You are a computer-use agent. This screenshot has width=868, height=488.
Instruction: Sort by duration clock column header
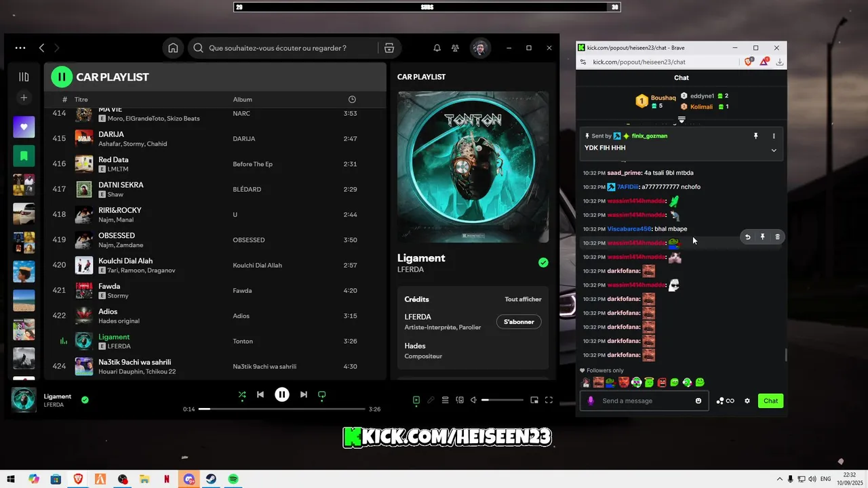[352, 100]
